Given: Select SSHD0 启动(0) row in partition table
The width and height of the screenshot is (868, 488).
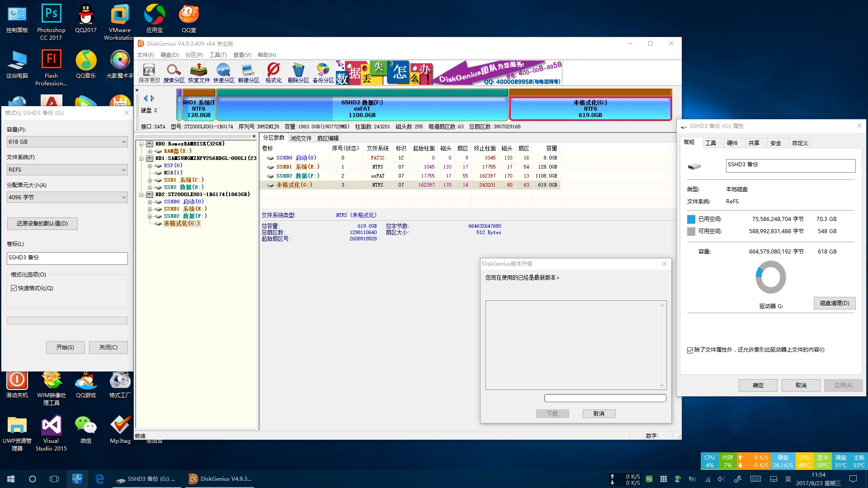Looking at the screenshot, I should click(x=410, y=158).
